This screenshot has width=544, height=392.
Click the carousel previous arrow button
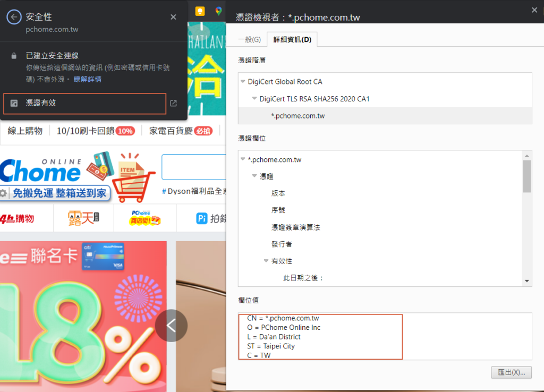[x=172, y=326]
